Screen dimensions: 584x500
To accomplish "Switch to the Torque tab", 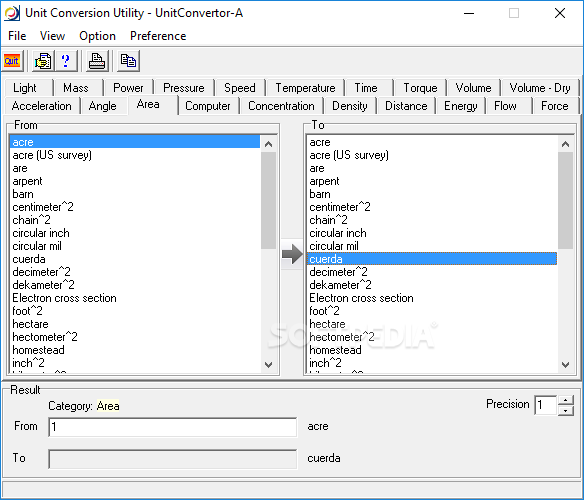I will tap(420, 88).
